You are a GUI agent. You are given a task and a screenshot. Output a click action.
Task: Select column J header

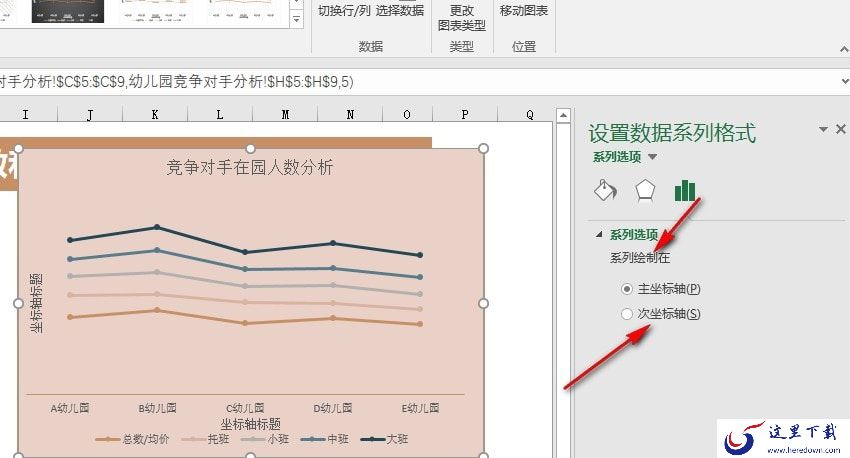(x=90, y=114)
